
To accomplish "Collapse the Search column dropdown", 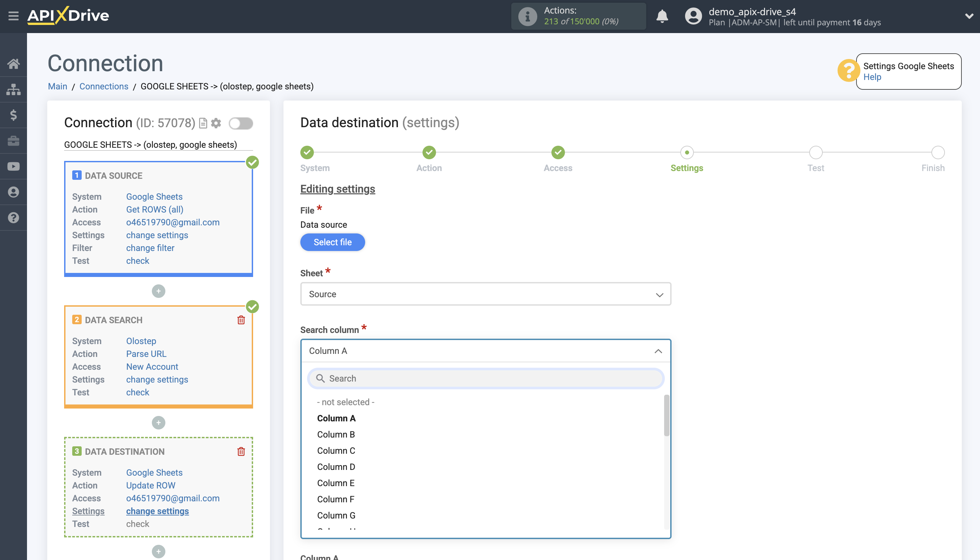I will pos(658,351).
